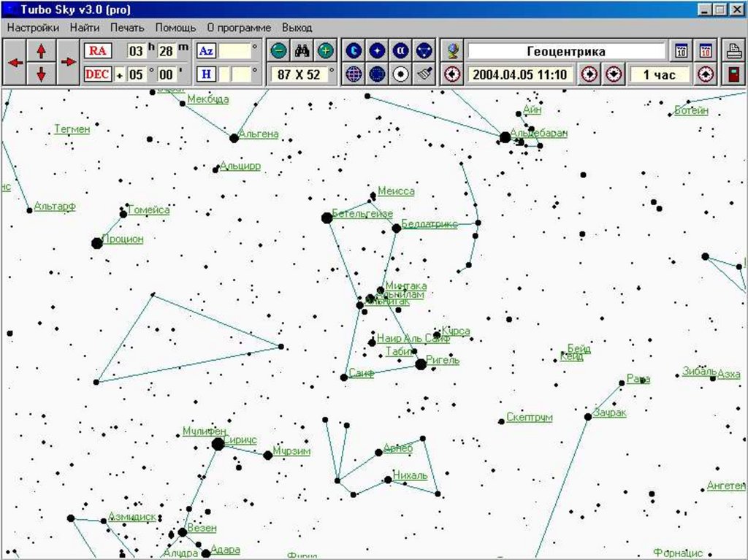Click the Мурзим star label
The width and height of the screenshot is (748, 560).
pos(292,450)
